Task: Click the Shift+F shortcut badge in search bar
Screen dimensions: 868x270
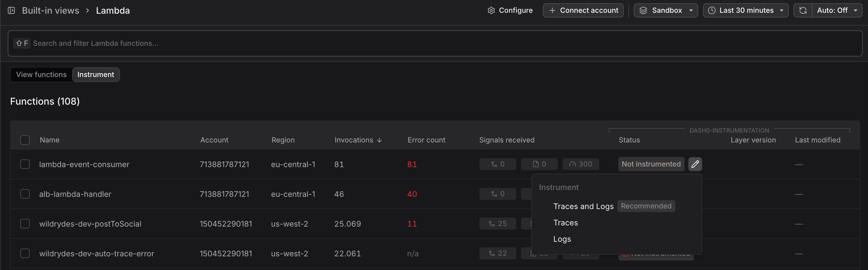Action: 22,43
